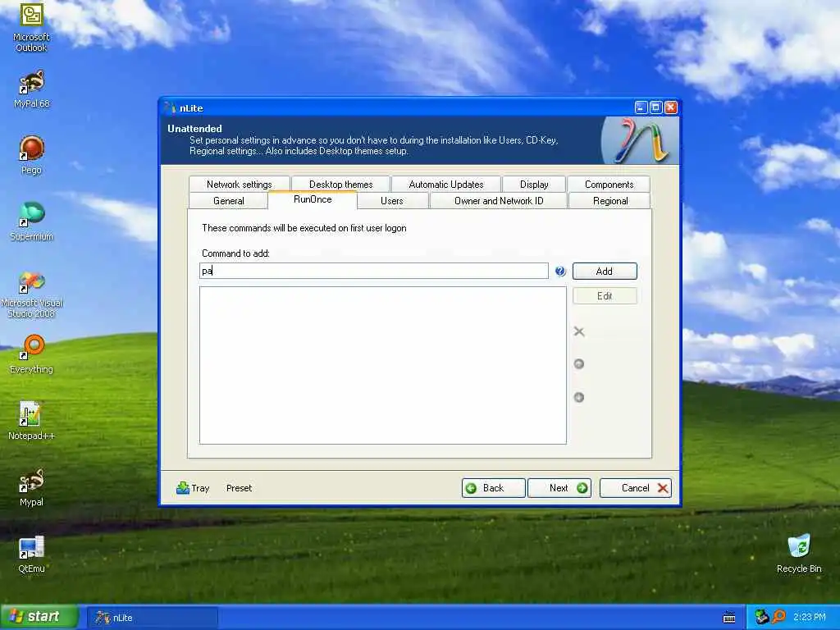This screenshot has width=840, height=630.
Task: Go Back to previous page
Action: point(493,488)
